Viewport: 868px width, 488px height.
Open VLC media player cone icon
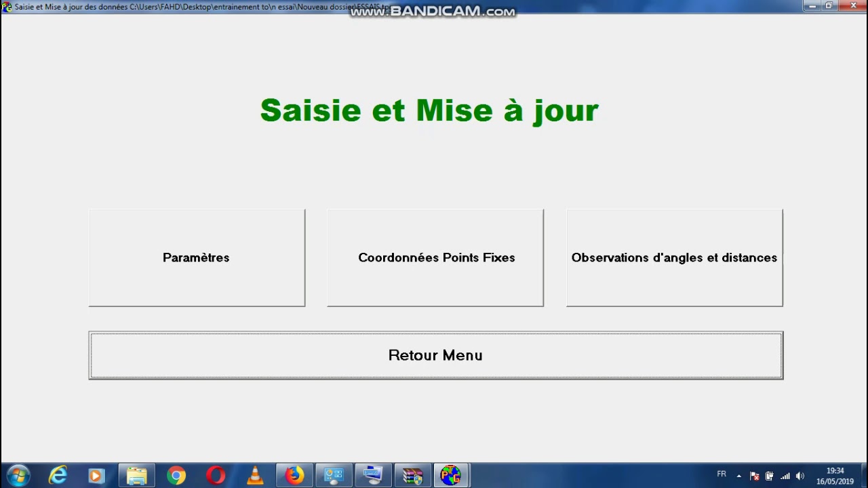255,476
